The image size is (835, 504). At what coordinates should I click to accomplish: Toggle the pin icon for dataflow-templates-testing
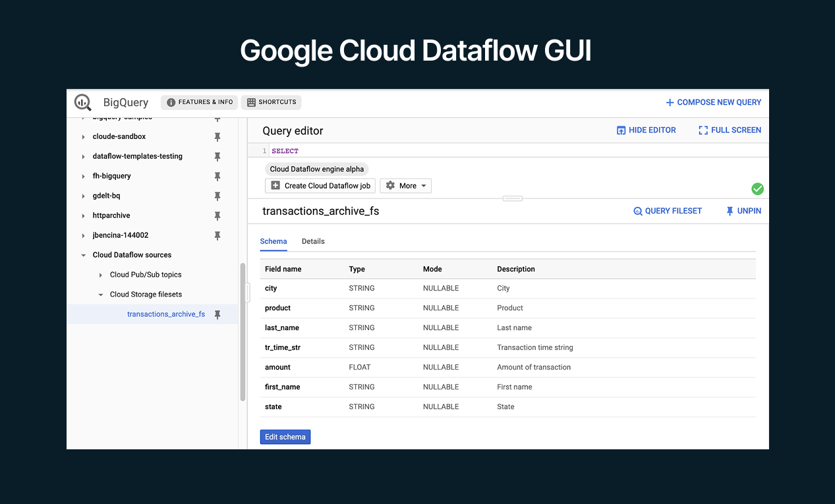[x=217, y=157]
